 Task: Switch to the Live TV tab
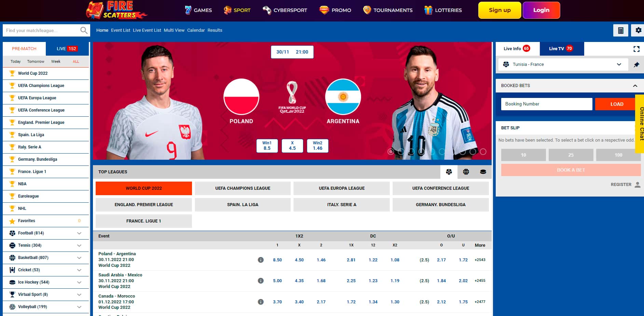(562, 49)
